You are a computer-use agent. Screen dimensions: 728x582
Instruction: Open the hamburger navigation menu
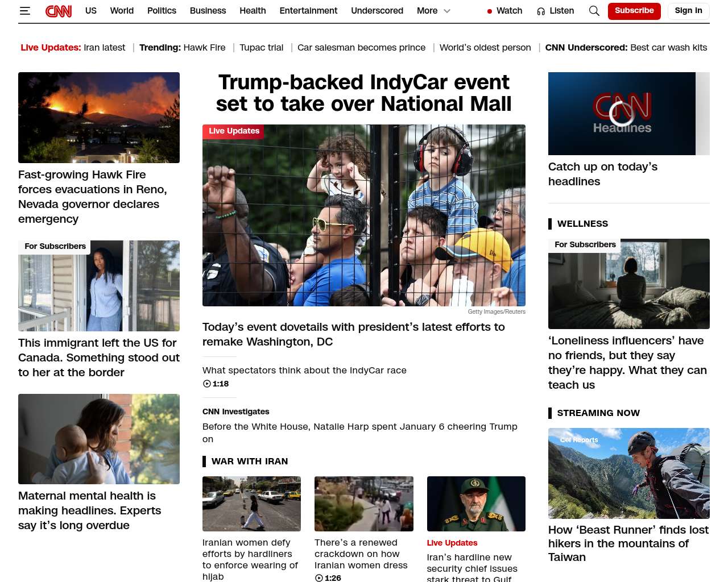(25, 11)
